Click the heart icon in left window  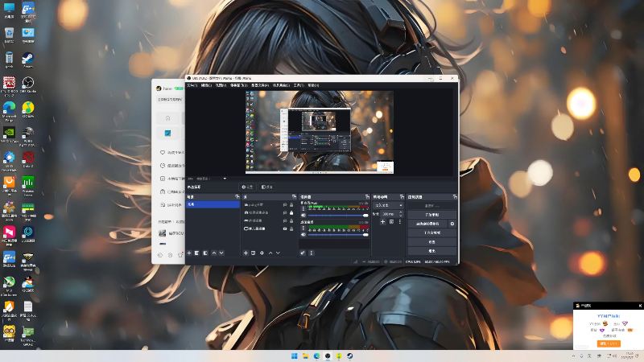(x=163, y=152)
